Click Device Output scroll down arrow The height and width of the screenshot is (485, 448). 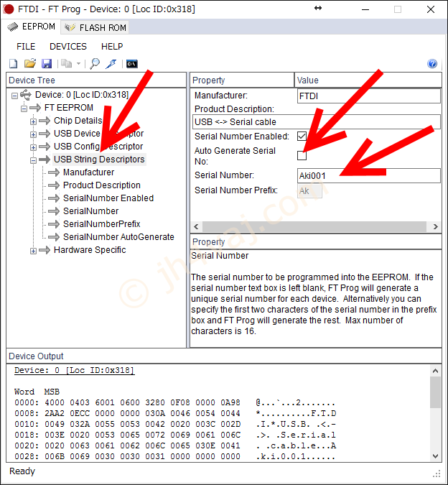click(435, 456)
